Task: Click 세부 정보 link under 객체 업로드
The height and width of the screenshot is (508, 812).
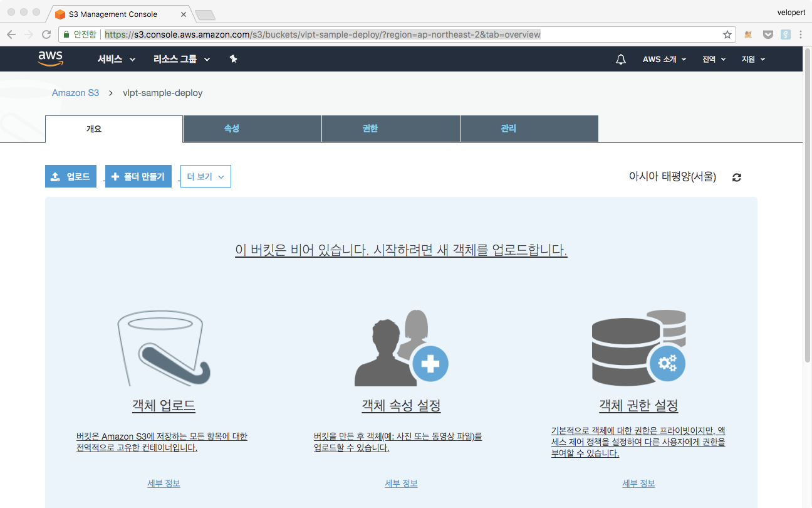Action: [164, 484]
